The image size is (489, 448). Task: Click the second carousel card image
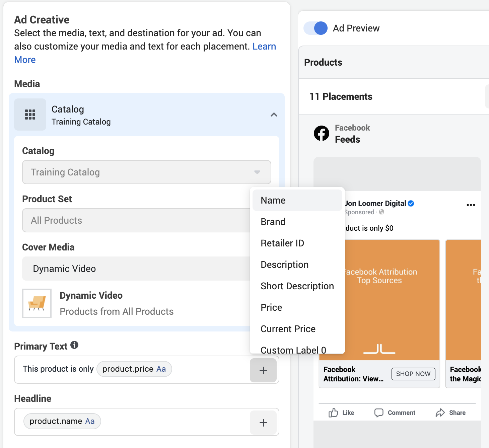(x=464, y=300)
